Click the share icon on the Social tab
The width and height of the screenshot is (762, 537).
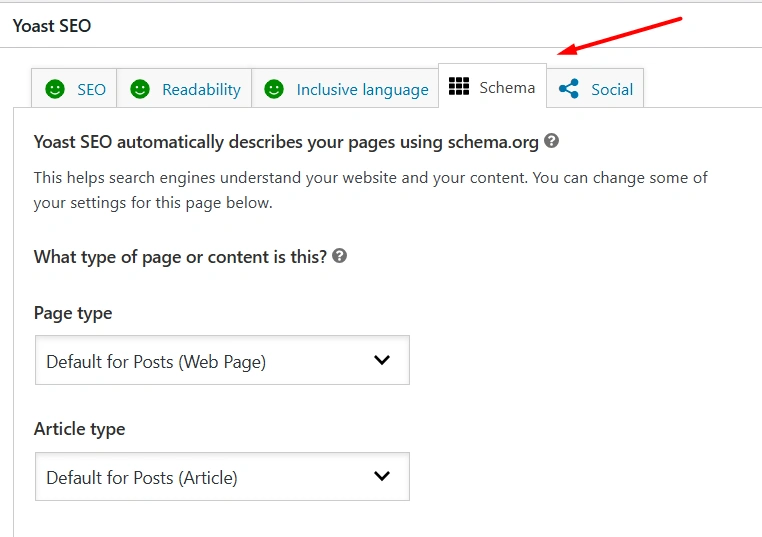[569, 89]
